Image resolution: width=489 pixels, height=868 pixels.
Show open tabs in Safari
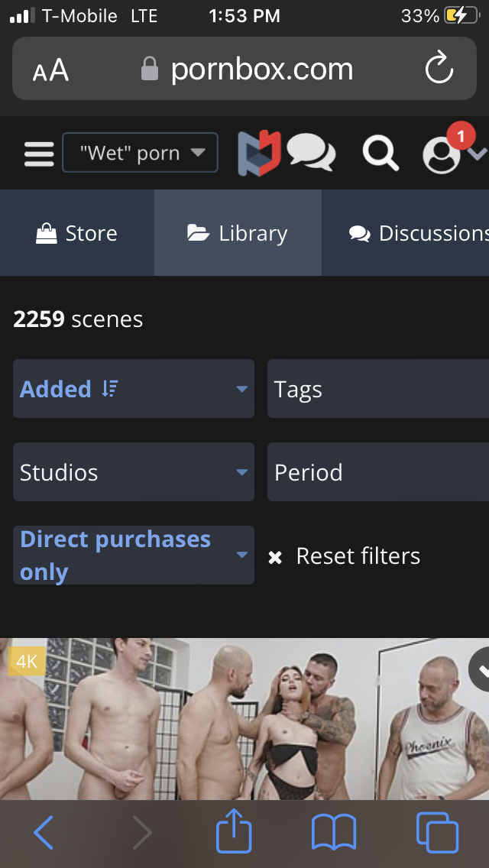tap(437, 832)
